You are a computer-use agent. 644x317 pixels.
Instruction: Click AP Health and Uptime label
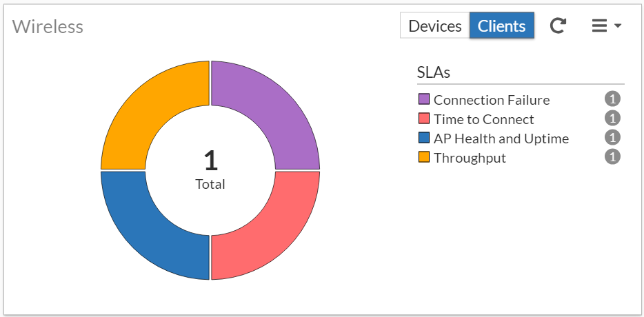click(x=501, y=139)
